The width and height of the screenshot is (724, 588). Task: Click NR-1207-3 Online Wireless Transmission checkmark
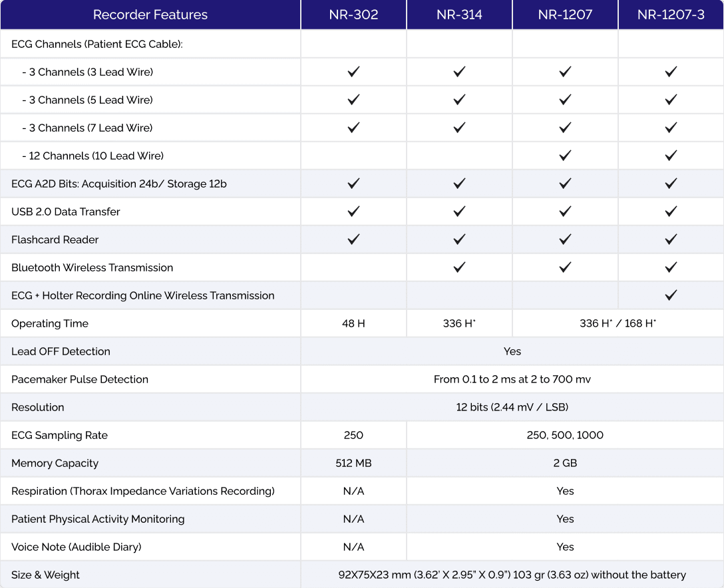point(671,295)
